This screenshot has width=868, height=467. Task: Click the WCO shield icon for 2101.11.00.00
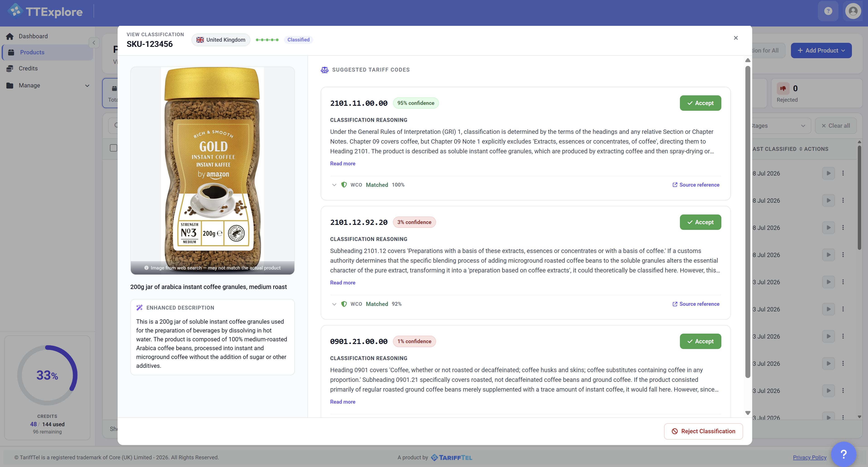point(344,185)
